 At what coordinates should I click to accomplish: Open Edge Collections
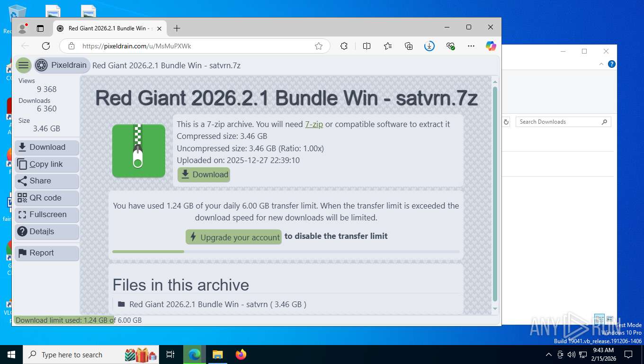point(409,46)
